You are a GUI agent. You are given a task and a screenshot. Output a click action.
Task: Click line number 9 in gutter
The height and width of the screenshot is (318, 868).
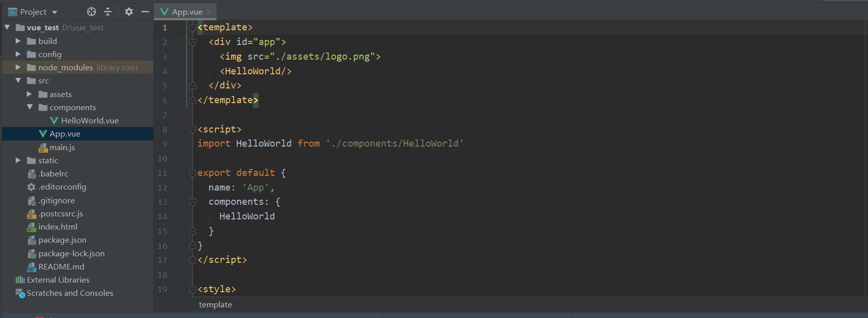pyautogui.click(x=164, y=144)
